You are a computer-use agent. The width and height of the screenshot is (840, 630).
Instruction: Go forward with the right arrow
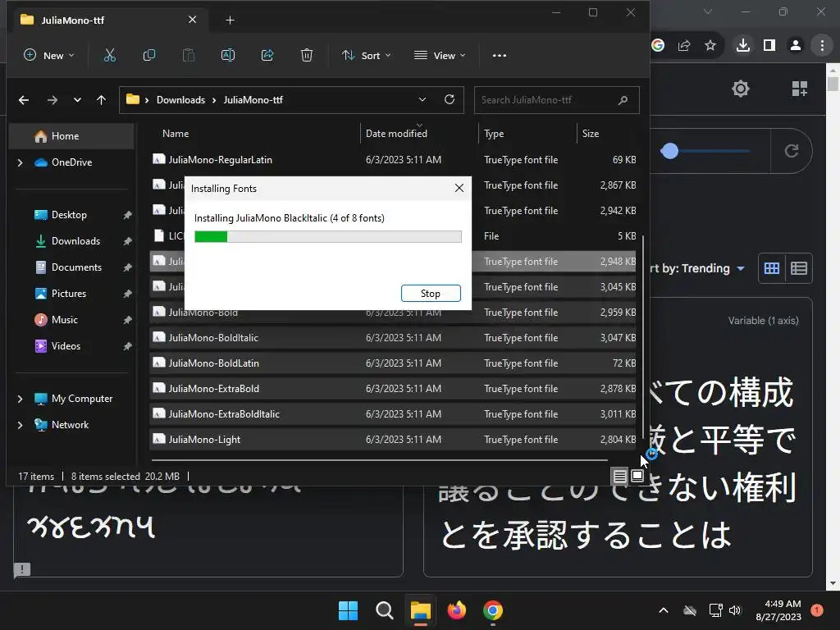coord(52,100)
